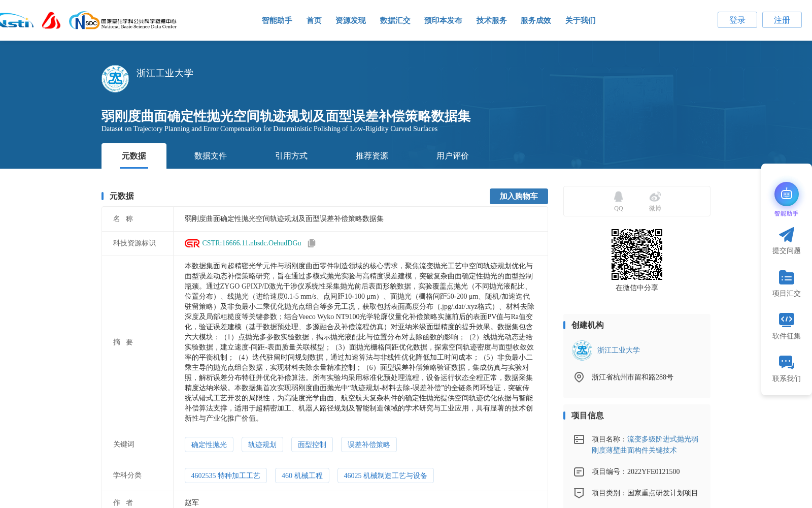
Task: Click the icon beside 项目名称
Action: [579, 439]
